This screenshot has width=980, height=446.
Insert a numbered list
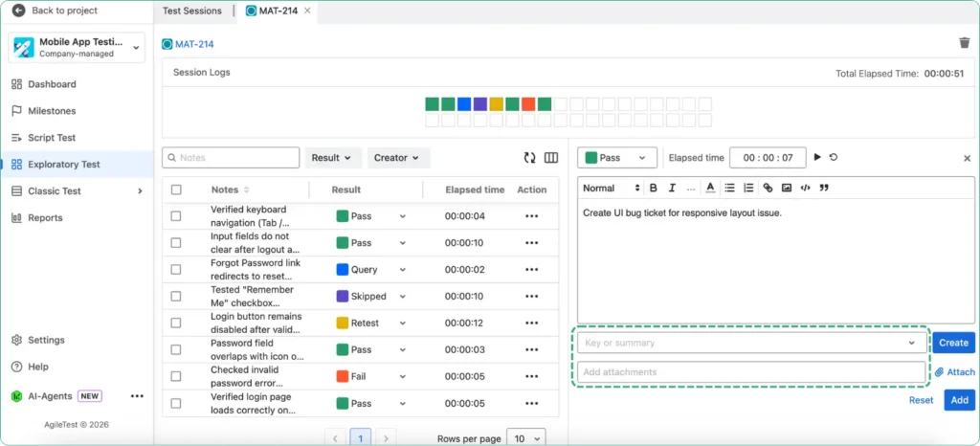coord(748,188)
